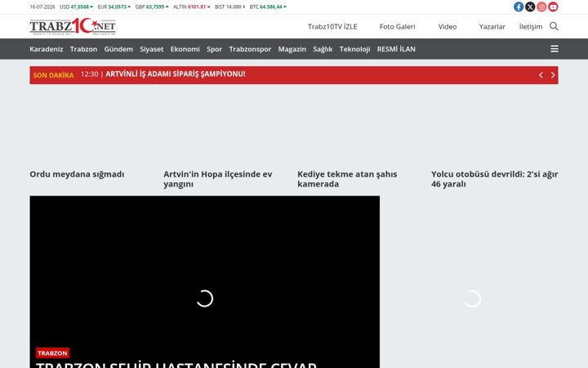Open the Trabzonspor category
This screenshot has height=368, width=588.
[x=250, y=49]
